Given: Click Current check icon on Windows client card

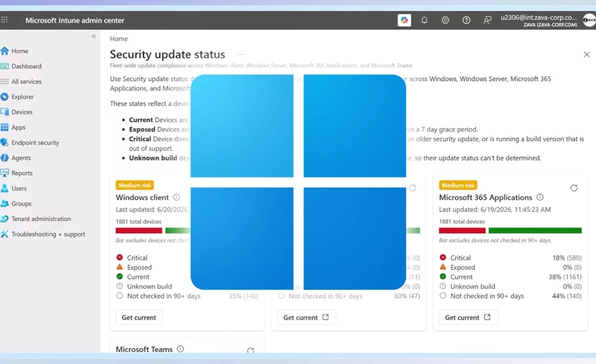Looking at the screenshot, I should click(x=120, y=276).
